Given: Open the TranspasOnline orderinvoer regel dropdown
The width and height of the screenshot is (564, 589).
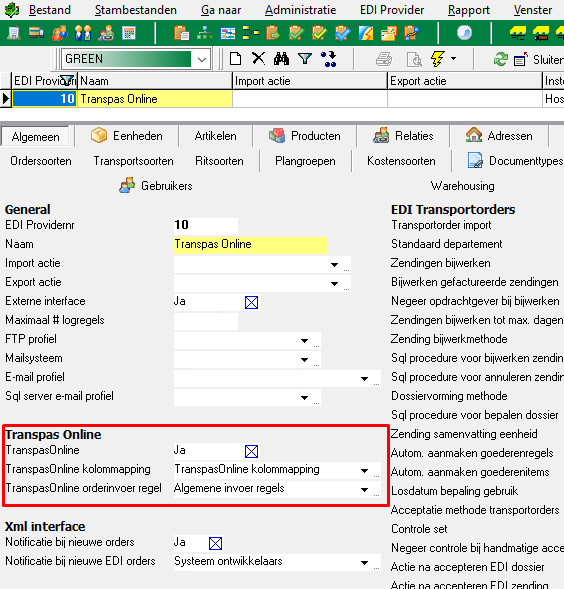Looking at the screenshot, I should (x=364, y=489).
